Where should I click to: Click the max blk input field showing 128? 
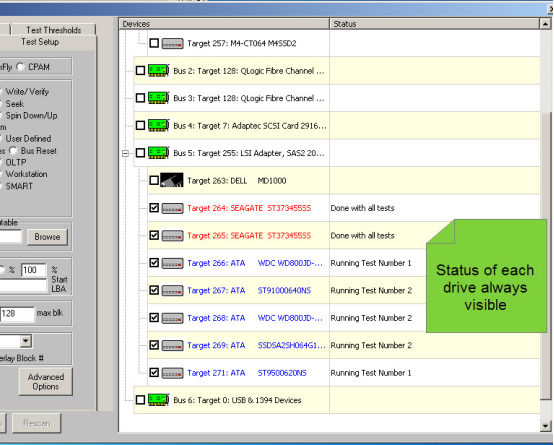(x=17, y=314)
